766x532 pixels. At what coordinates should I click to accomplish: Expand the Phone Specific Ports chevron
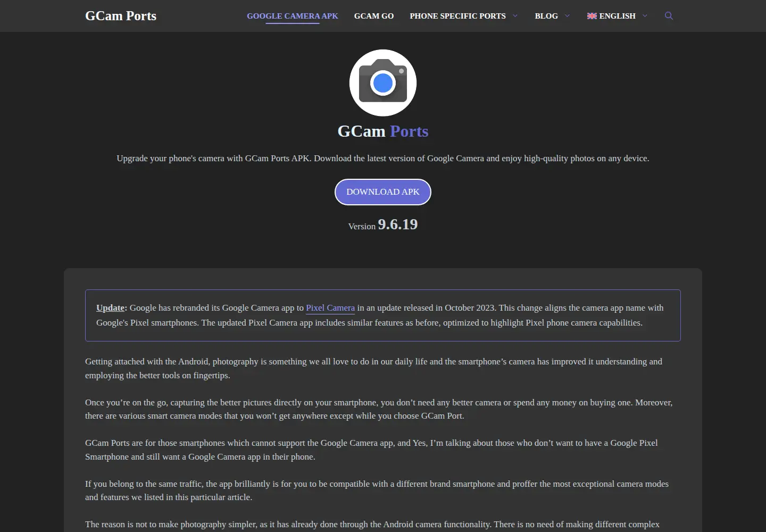click(515, 16)
